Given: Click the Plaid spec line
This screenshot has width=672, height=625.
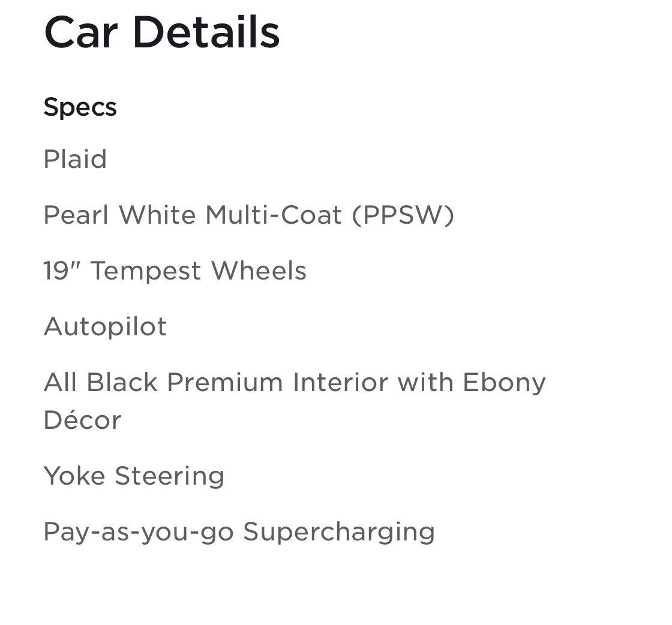Looking at the screenshot, I should [x=75, y=160].
